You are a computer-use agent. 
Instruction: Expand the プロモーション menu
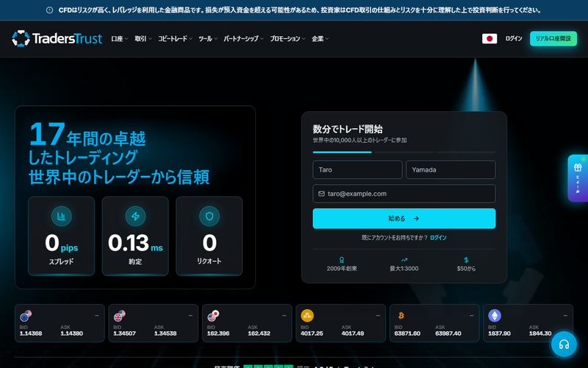(x=287, y=39)
